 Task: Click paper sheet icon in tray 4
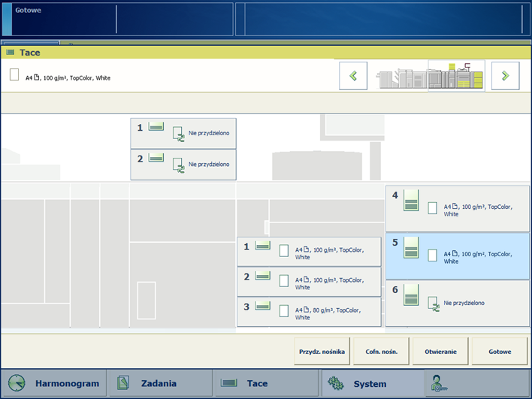(x=432, y=208)
